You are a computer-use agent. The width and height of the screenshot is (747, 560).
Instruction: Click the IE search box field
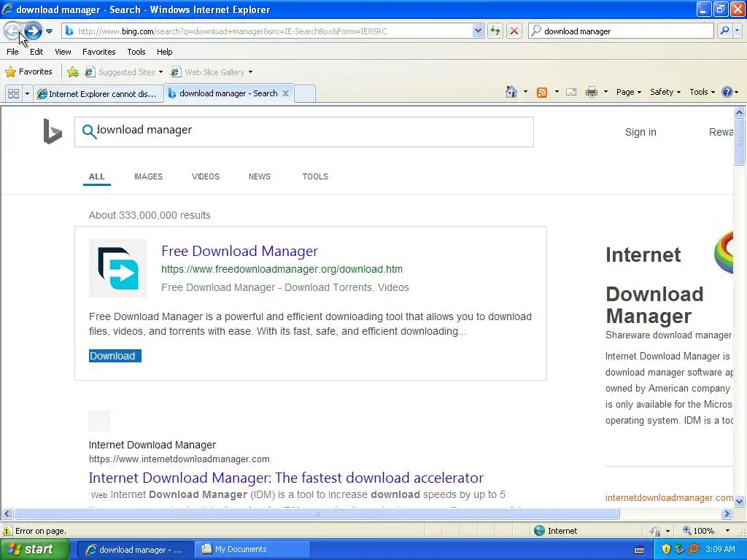[621, 31]
